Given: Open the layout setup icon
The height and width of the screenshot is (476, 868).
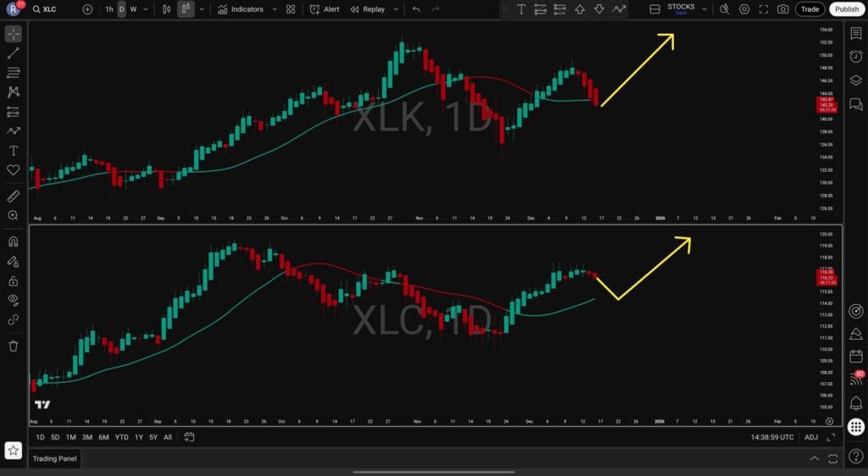Looking at the screenshot, I should 654,9.
